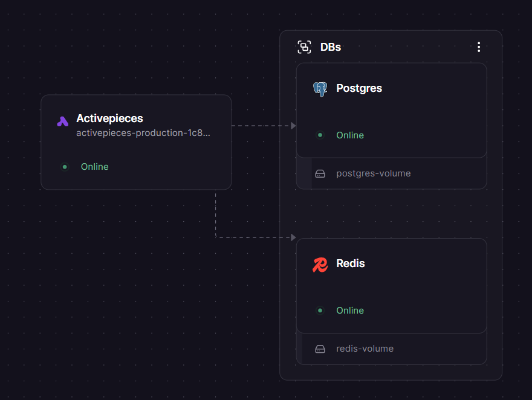Click the Online status dot on Redis
Screen dimensions: 532x400
320,311
